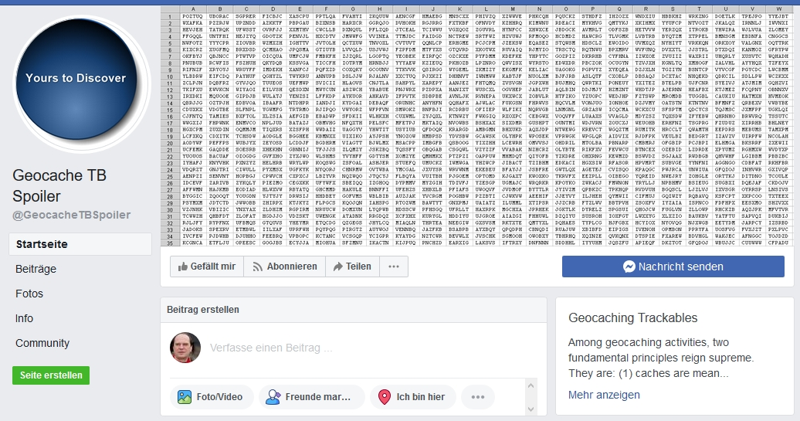
Task: Click the location pin icon in Ich bin hier
Action: click(x=384, y=397)
